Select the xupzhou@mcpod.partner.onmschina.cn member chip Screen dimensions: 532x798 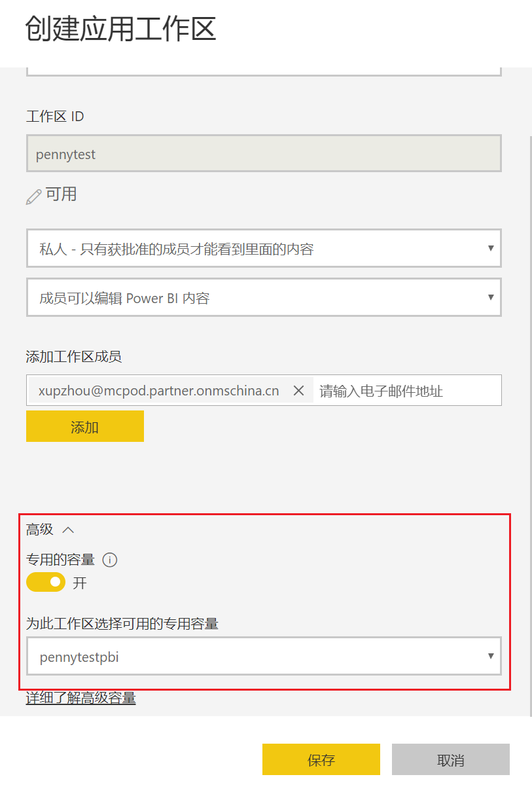[x=158, y=391]
